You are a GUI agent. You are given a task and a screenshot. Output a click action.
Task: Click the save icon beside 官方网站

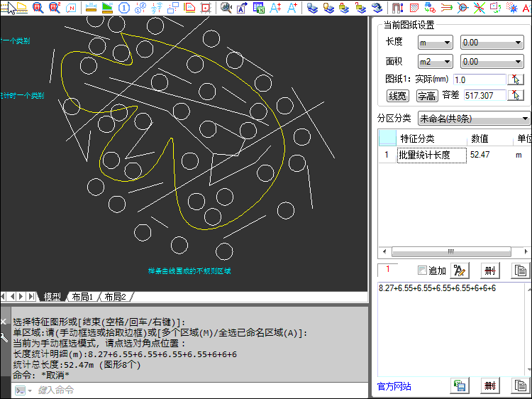click(x=460, y=386)
